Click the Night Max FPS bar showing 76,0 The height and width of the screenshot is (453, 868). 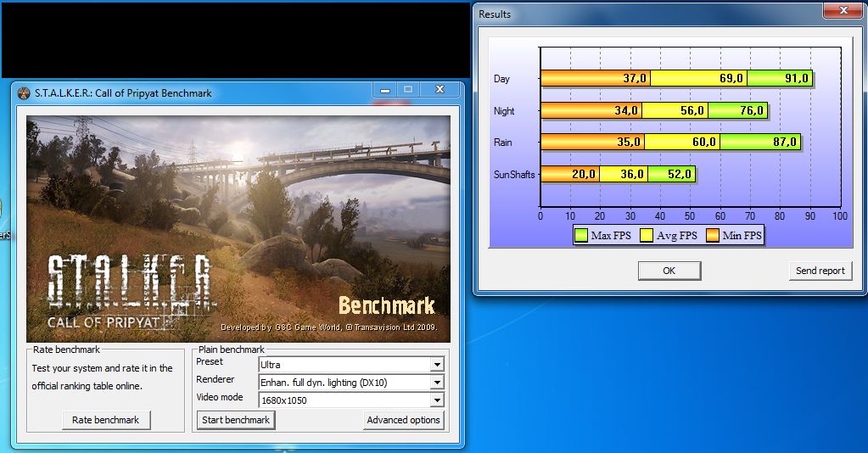click(x=737, y=110)
